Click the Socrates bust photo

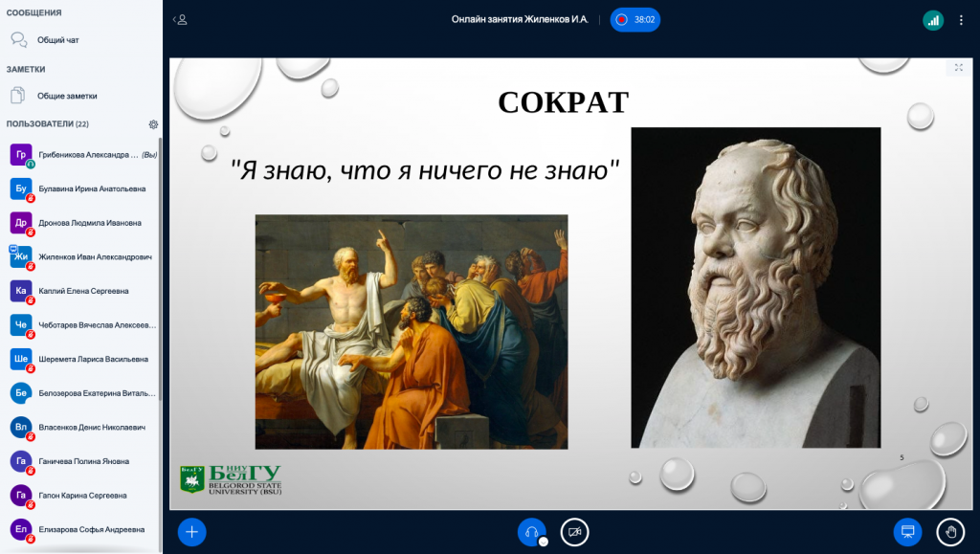(x=756, y=287)
